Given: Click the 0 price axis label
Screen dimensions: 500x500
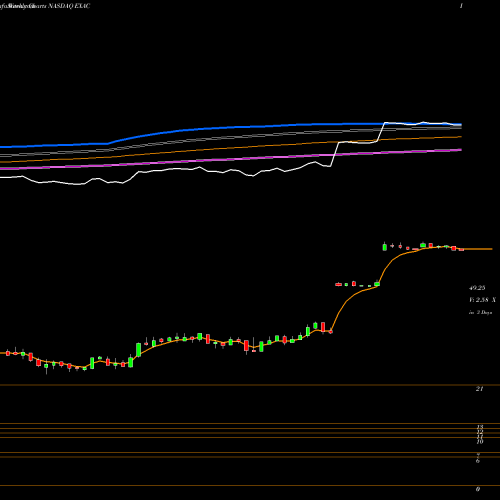Looking at the screenshot, I should [x=478, y=489].
